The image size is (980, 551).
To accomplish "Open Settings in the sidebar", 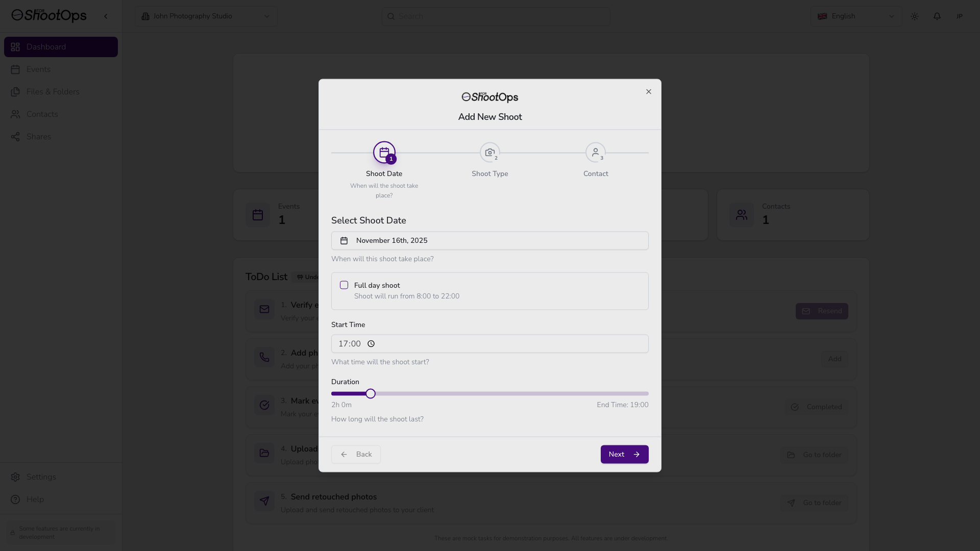I will [x=41, y=477].
